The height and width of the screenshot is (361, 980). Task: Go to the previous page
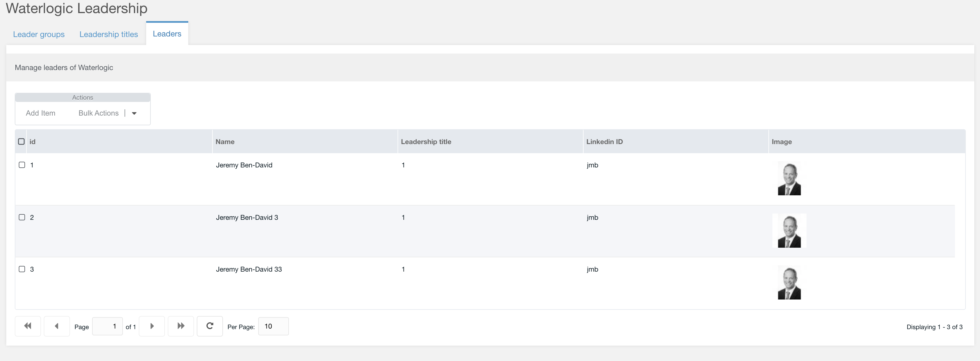[57, 326]
